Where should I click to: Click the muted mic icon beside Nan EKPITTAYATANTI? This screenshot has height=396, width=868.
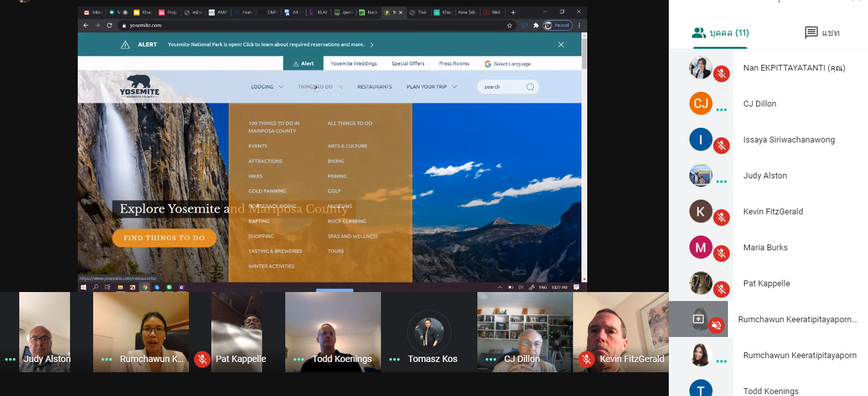coord(722,74)
